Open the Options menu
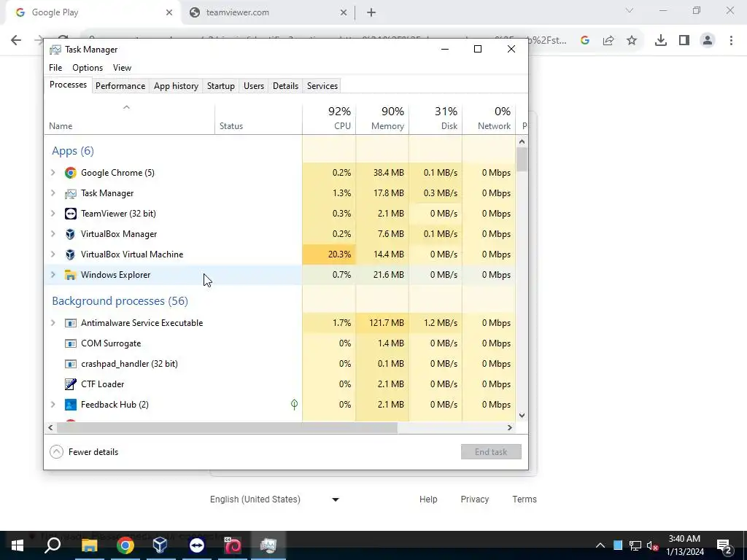747x560 pixels. (88, 68)
